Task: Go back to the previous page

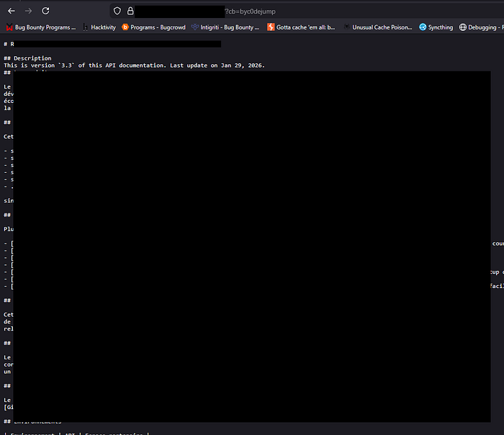Action: 12,11
